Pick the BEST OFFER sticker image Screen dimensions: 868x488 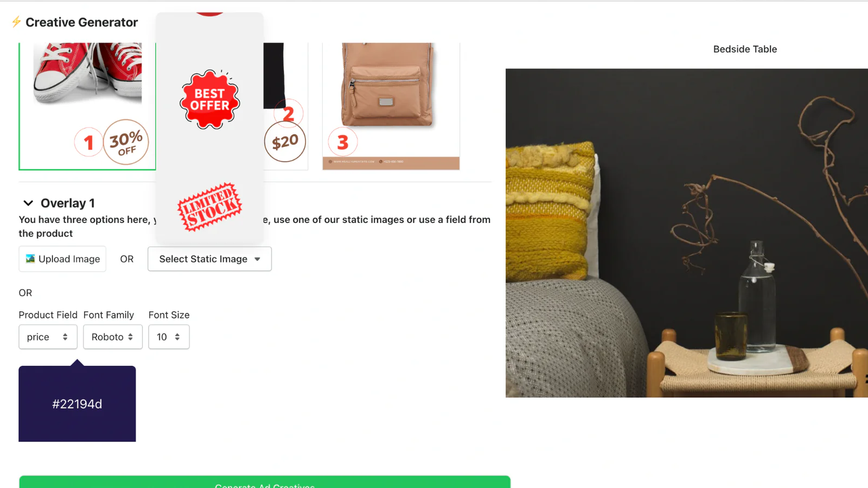pyautogui.click(x=210, y=99)
